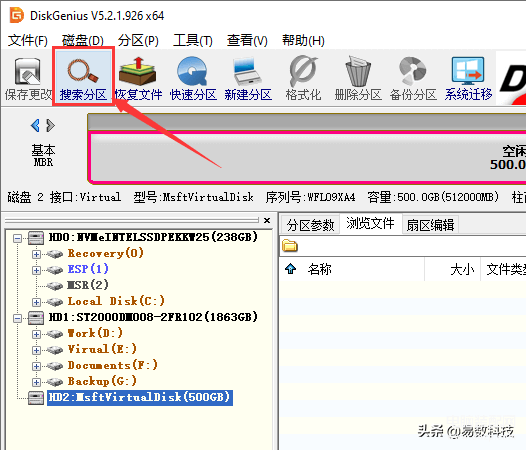Select the Backup(G:) partition
The width and height of the screenshot is (526, 450).
pyautogui.click(x=102, y=381)
